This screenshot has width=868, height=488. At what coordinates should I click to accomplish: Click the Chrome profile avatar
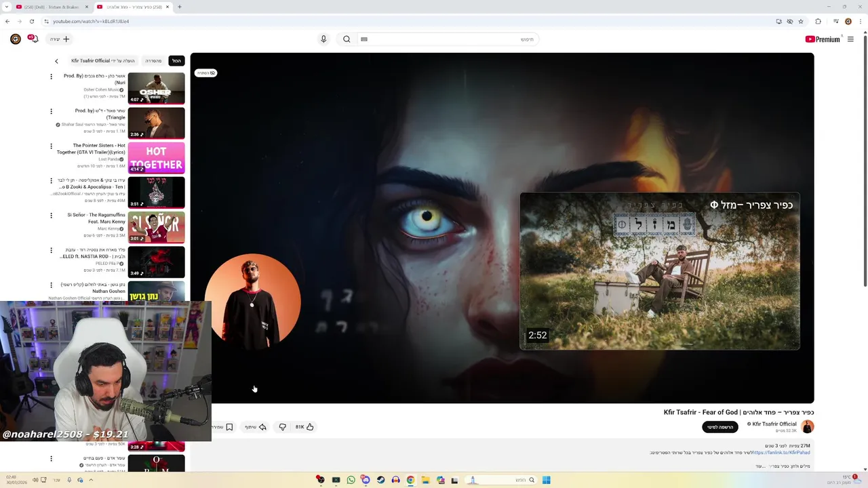(x=848, y=21)
